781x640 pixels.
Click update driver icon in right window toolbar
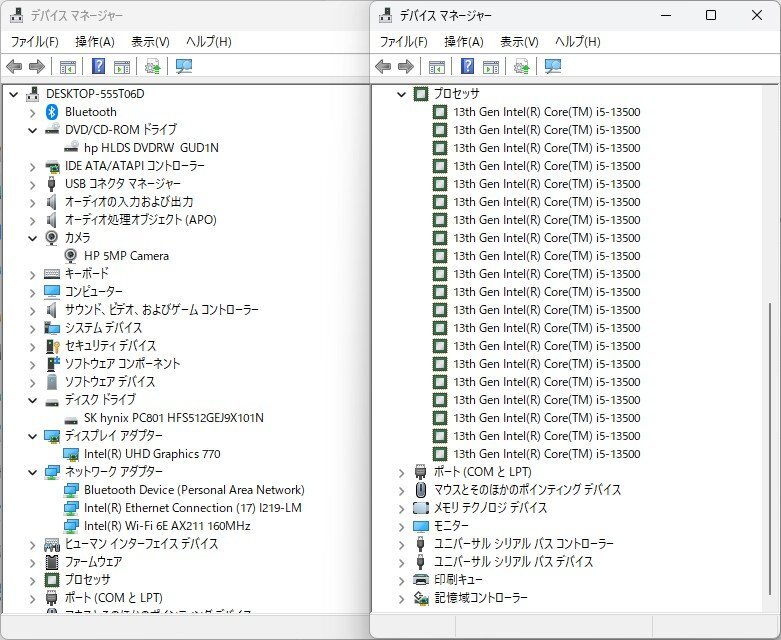[521, 66]
